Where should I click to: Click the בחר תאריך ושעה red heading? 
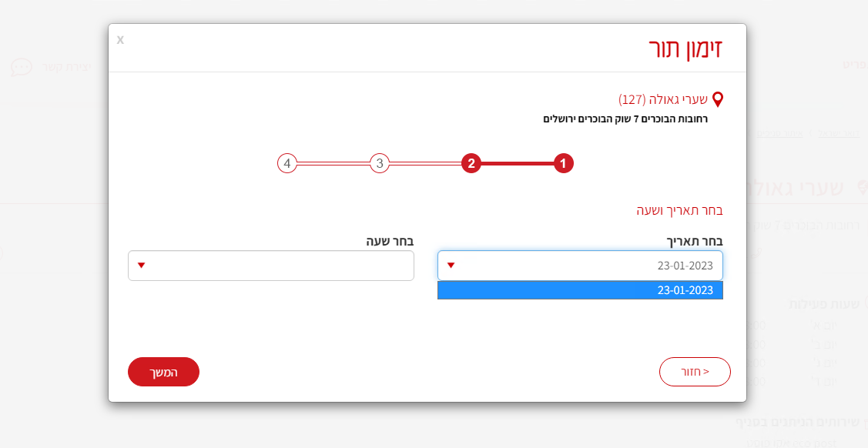point(679,210)
